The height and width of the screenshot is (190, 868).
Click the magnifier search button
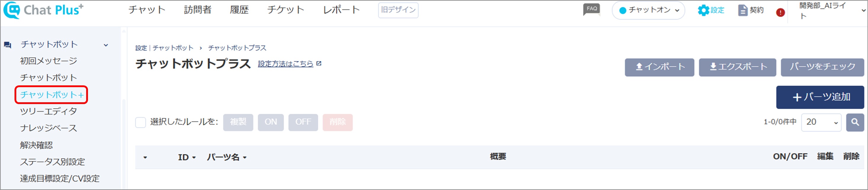click(x=855, y=122)
